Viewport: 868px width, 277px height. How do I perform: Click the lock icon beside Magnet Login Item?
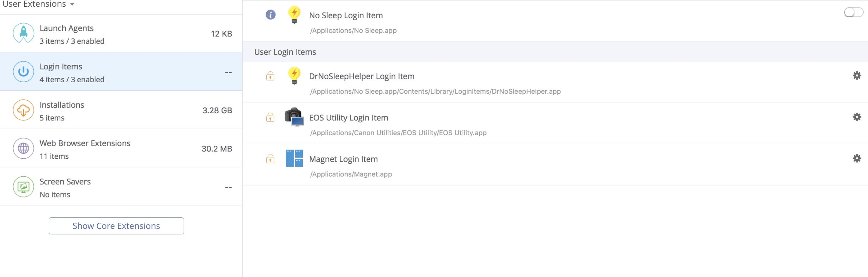pyautogui.click(x=270, y=158)
